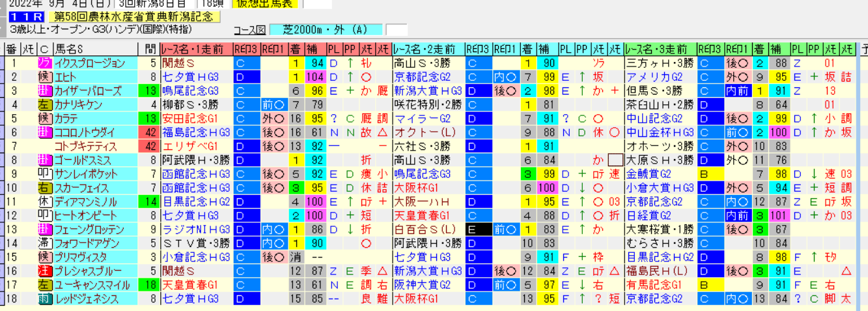Click the 101 rating in ヒートオンビート's 3走前 section

779,216
